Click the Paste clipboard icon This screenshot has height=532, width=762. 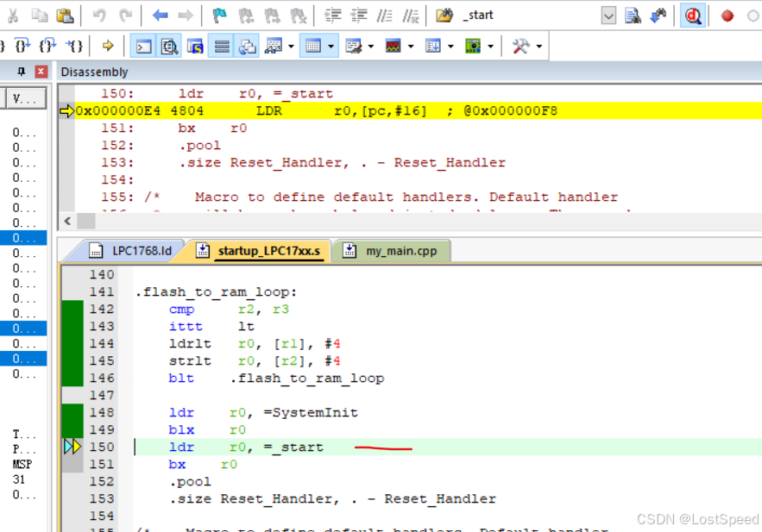click(65, 16)
